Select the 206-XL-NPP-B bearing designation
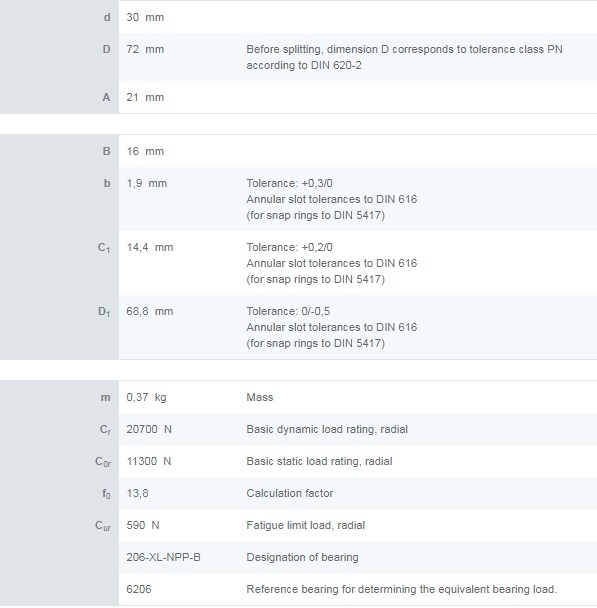This screenshot has height=608, width=597. coord(163,557)
